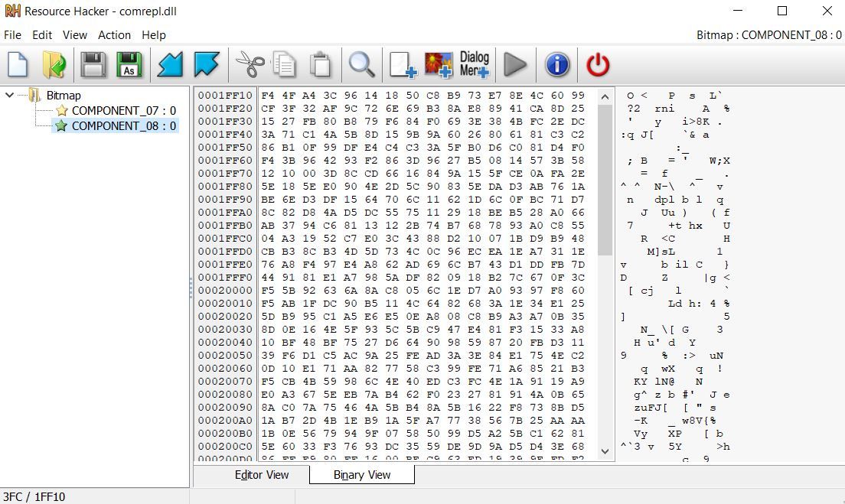The image size is (845, 504).
Task: Click the Cut scissors icon
Action: click(249, 65)
